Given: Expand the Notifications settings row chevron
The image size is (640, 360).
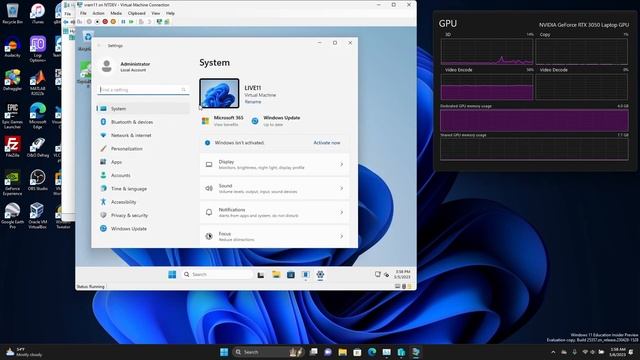Looking at the screenshot, I should pyautogui.click(x=342, y=212).
